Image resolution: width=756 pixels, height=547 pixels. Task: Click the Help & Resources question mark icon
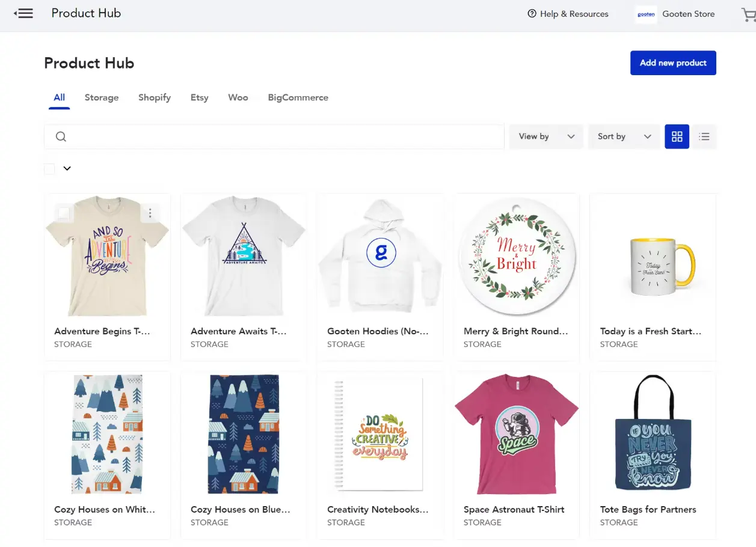(532, 13)
